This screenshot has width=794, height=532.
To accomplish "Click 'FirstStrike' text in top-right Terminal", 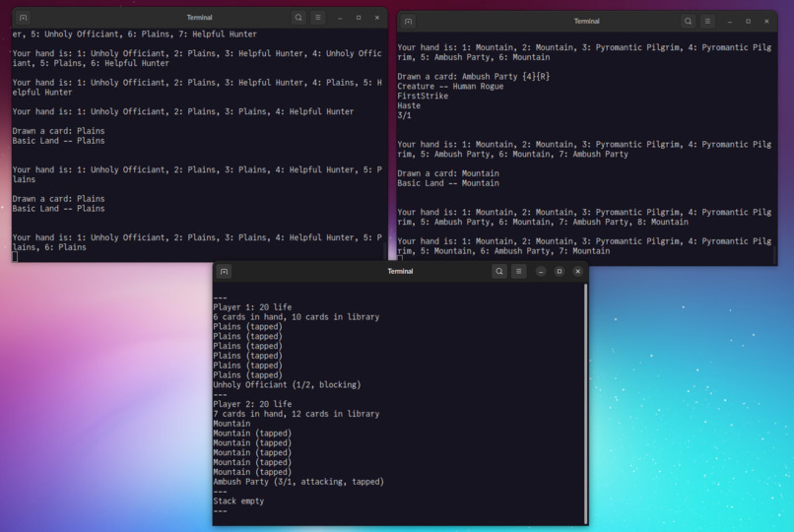I will pos(423,96).
